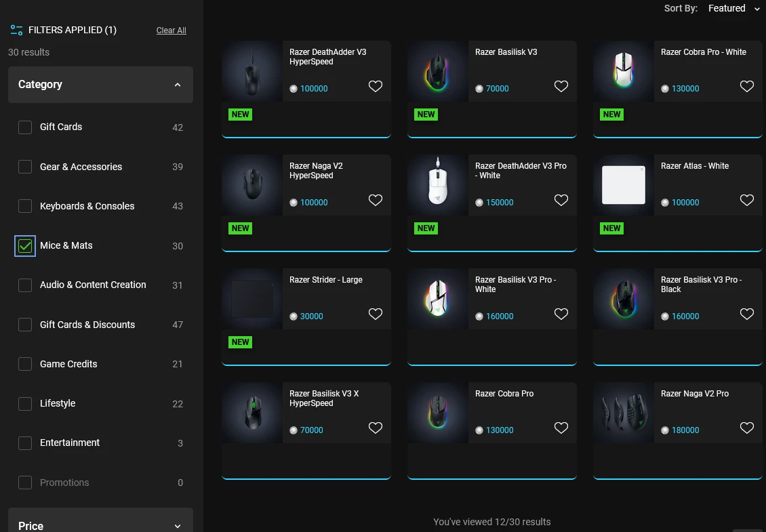The image size is (766, 532).
Task: Favorite the Razer DeathAdder V3 HyperSpeed heart
Action: click(375, 87)
